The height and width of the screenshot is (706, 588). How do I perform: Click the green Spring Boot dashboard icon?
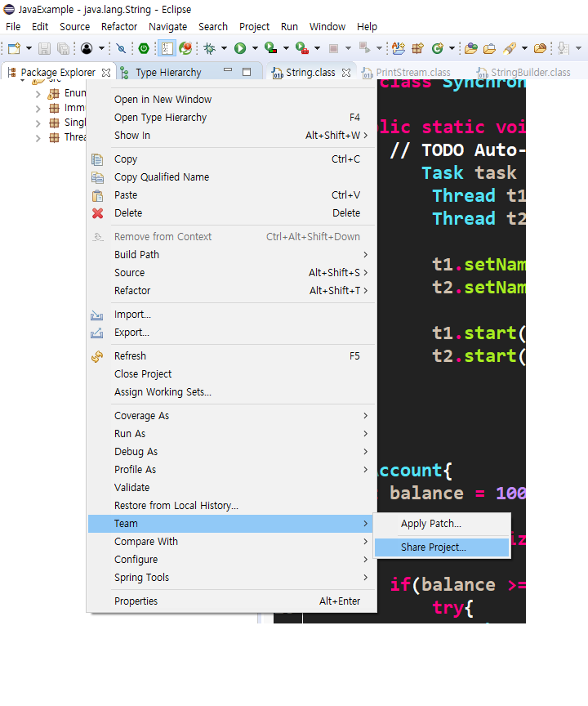(x=144, y=48)
